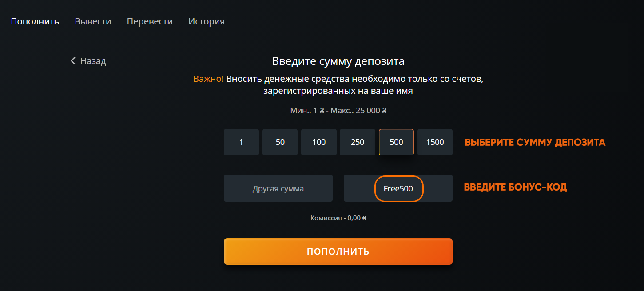644x291 pixels.
Task: Pick the 1500 deposit amount
Action: (x=435, y=142)
